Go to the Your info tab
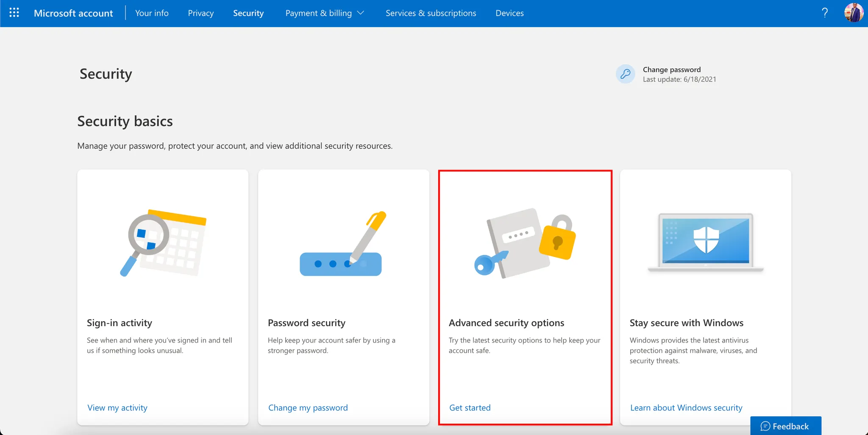 tap(152, 13)
